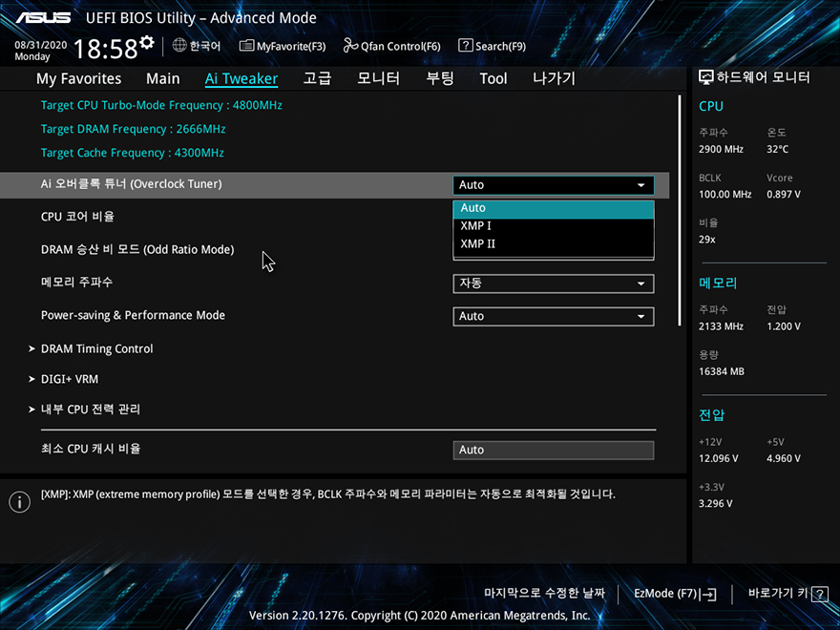Open the My Favorites tab
840x630 pixels.
click(x=78, y=78)
